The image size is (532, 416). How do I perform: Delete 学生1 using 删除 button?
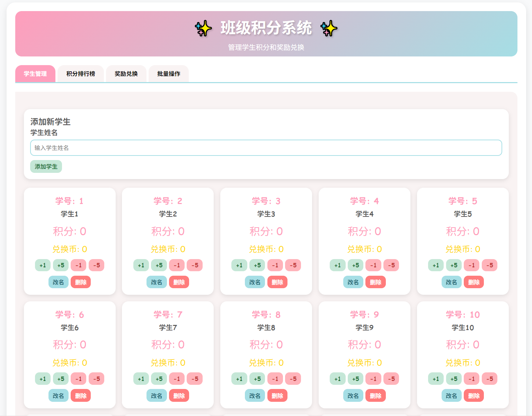(81, 282)
